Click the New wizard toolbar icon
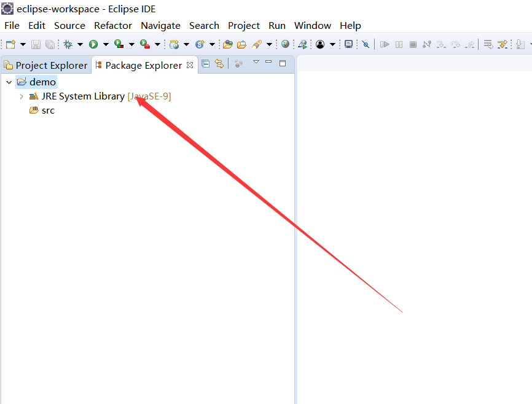 click(x=10, y=44)
